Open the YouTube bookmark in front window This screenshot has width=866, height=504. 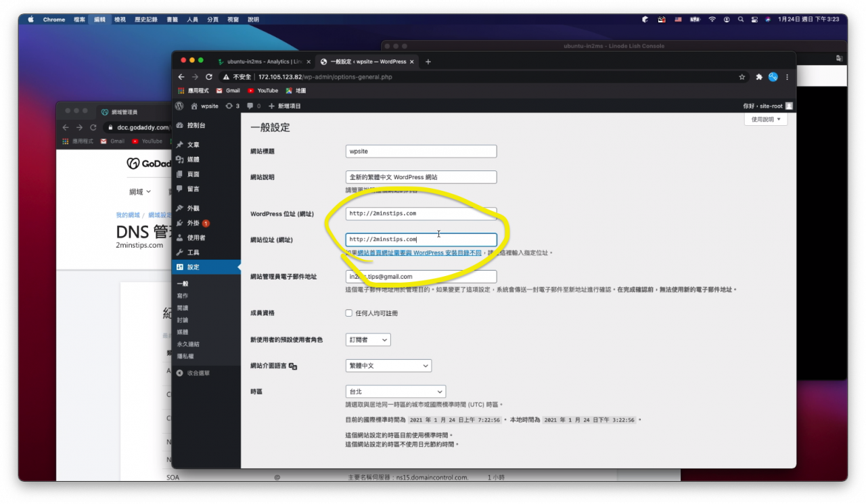263,91
